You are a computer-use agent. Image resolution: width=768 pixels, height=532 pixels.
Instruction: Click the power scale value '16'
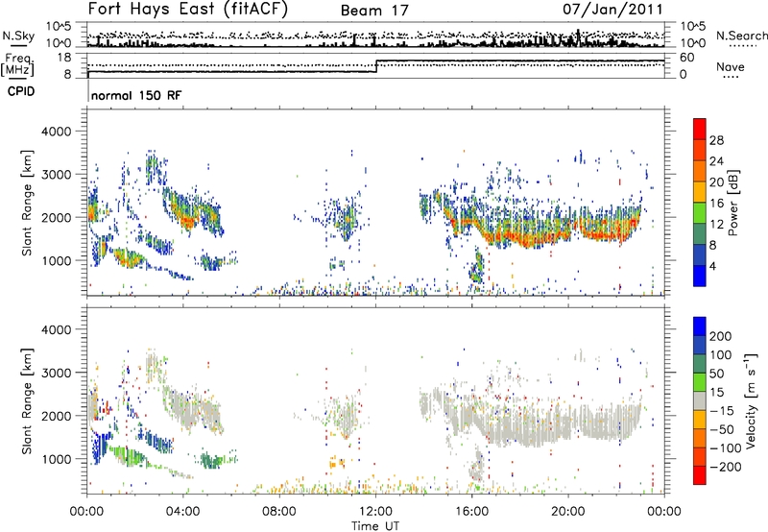click(716, 204)
